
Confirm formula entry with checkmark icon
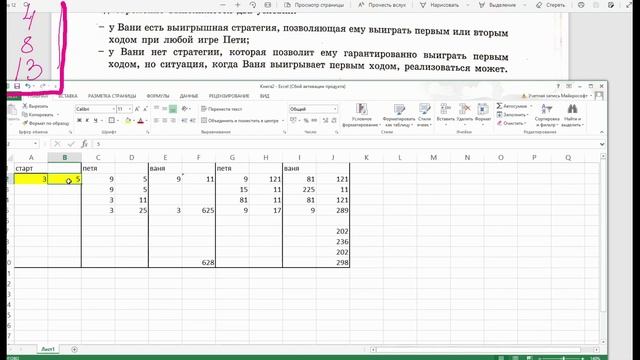71,144
